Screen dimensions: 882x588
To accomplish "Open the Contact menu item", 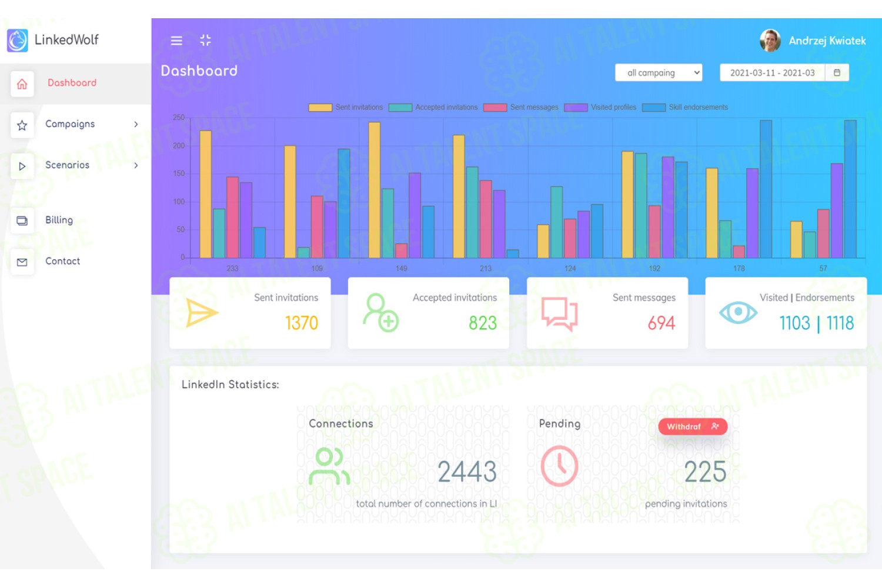I will coord(75,262).
